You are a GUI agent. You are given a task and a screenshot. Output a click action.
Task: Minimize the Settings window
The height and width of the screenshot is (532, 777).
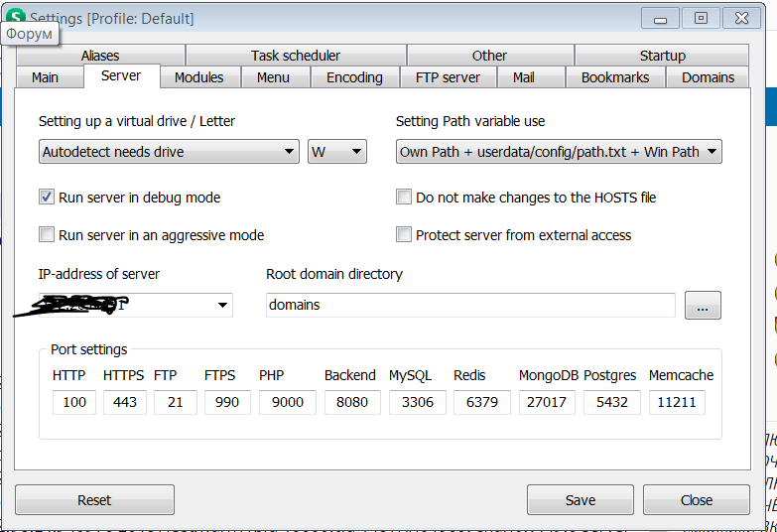(660, 18)
